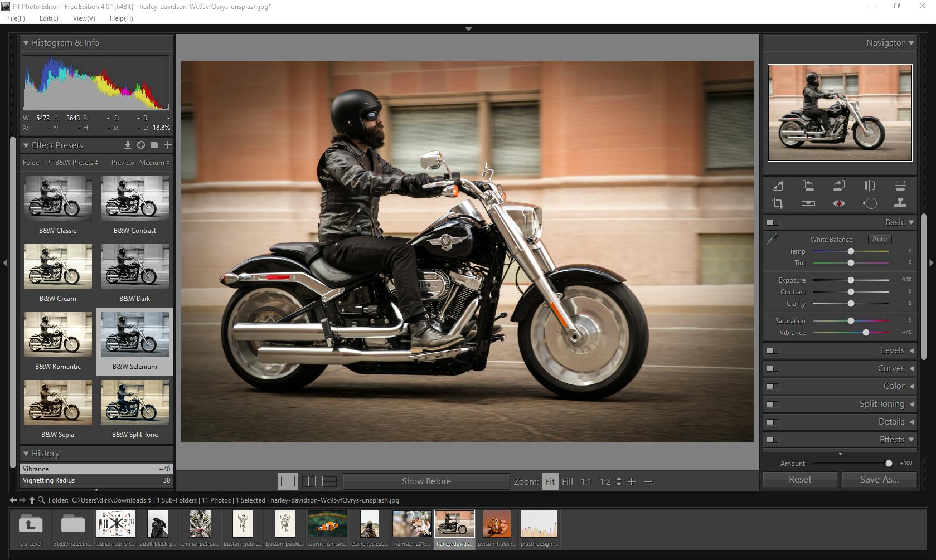Click the Save As button
This screenshot has height=560, width=936.
point(879,479)
